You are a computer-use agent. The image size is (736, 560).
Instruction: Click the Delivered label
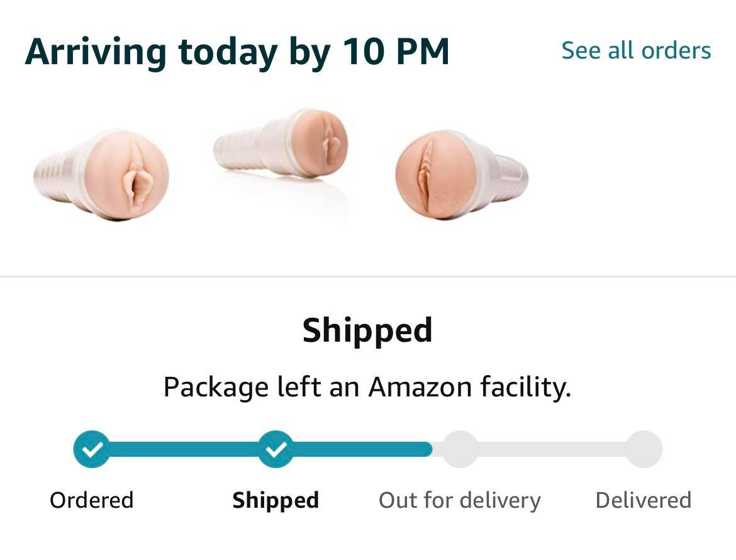coord(644,499)
